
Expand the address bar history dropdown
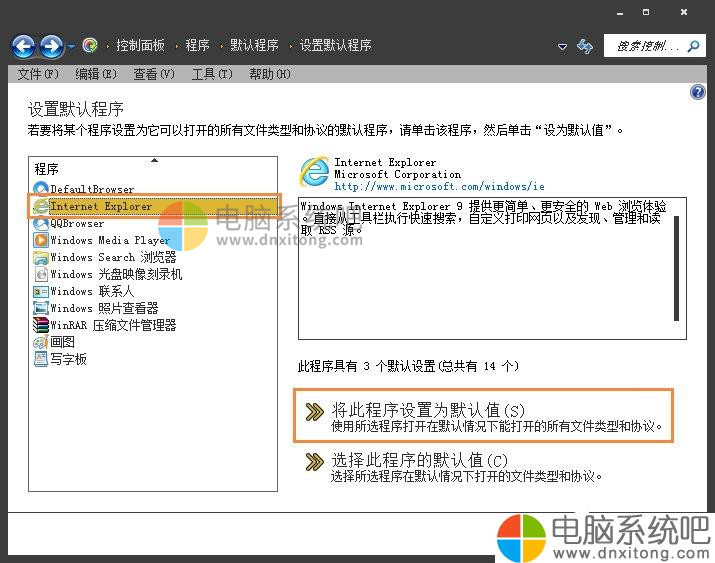point(563,46)
